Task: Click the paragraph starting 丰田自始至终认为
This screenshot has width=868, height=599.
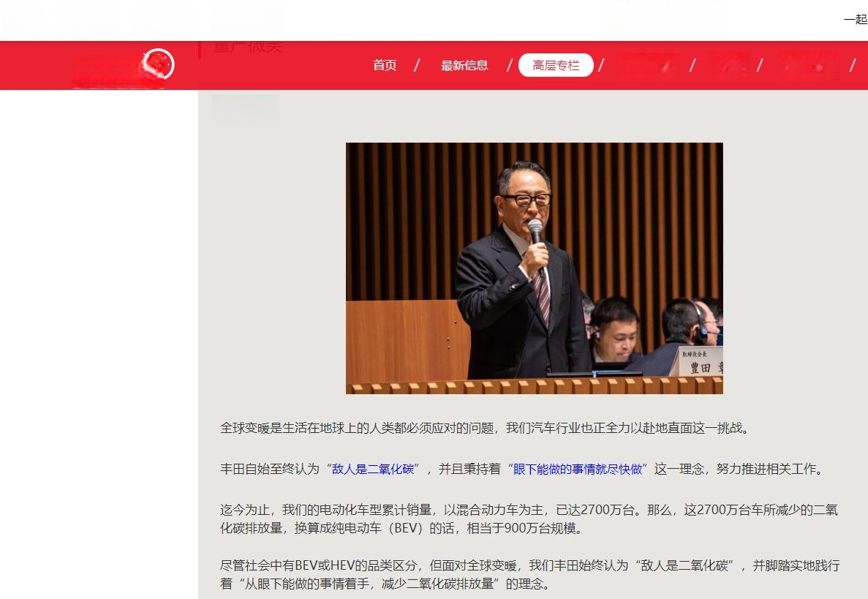Action: pyautogui.click(x=523, y=469)
